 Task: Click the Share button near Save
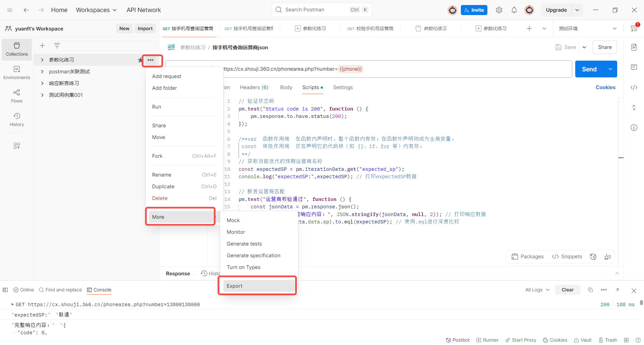(605, 47)
